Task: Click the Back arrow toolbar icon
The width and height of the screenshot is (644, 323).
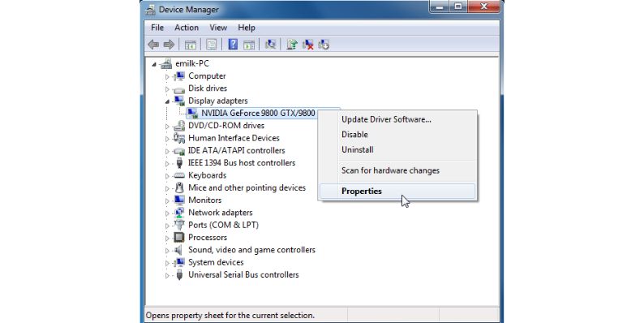Action: 153,45
